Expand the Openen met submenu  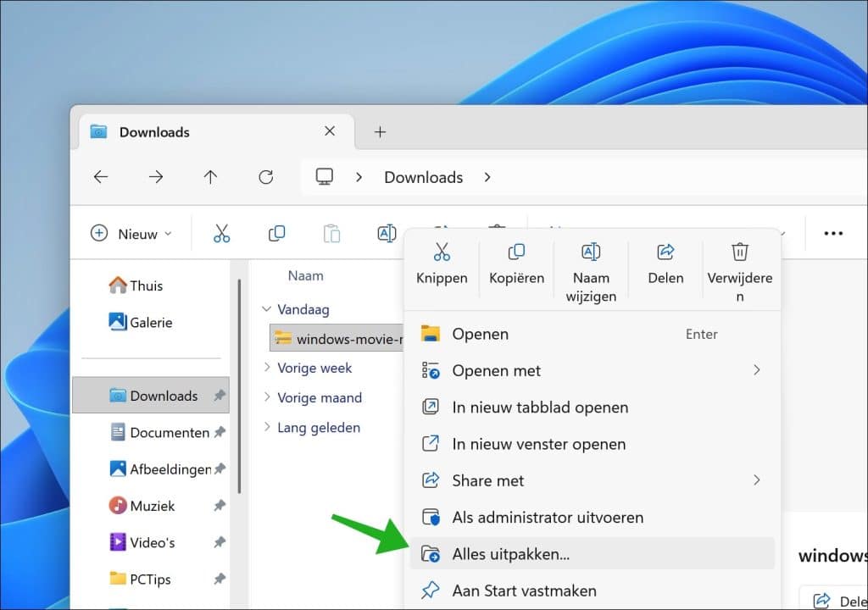pyautogui.click(x=756, y=370)
